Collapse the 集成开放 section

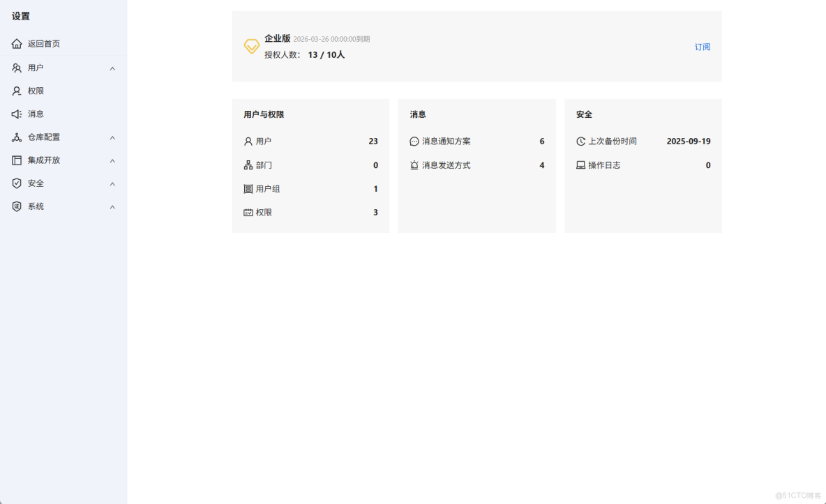coord(112,160)
